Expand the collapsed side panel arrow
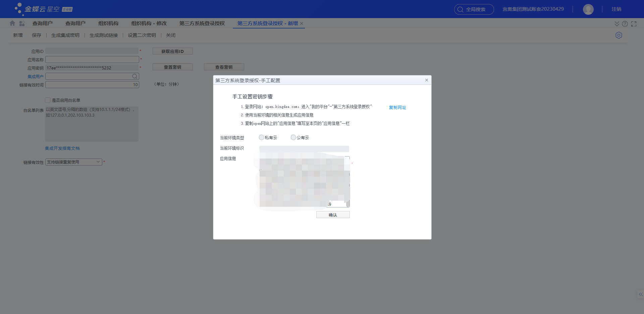Viewport: 644px width, 314px height. click(640, 294)
